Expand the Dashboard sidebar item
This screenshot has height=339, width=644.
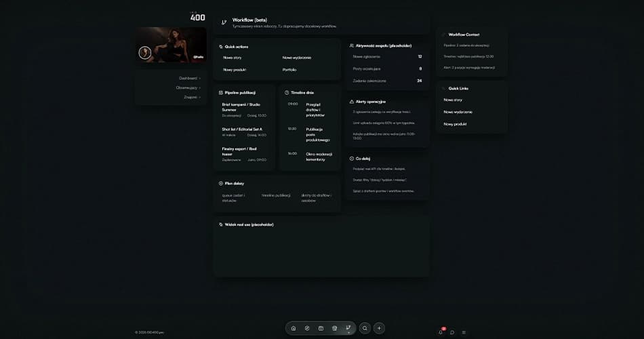(x=189, y=78)
